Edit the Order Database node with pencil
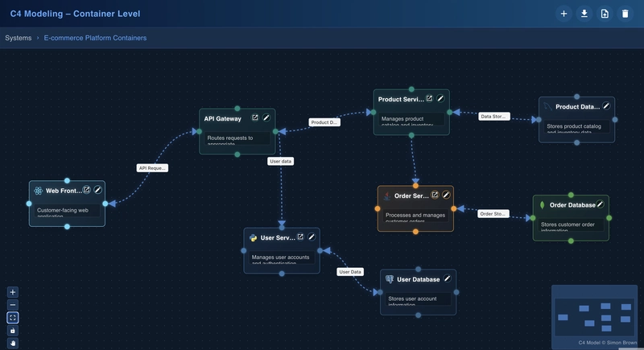 [x=600, y=204]
